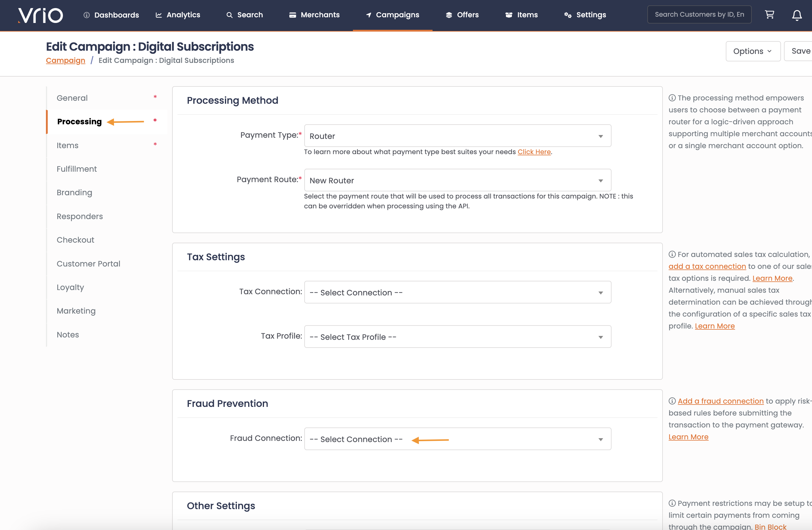Open the notifications bell icon
Image resolution: width=812 pixels, height=530 pixels.
tap(797, 15)
